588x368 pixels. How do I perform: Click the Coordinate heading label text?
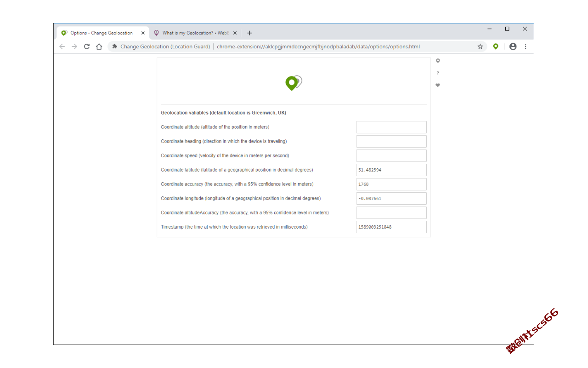(x=224, y=141)
